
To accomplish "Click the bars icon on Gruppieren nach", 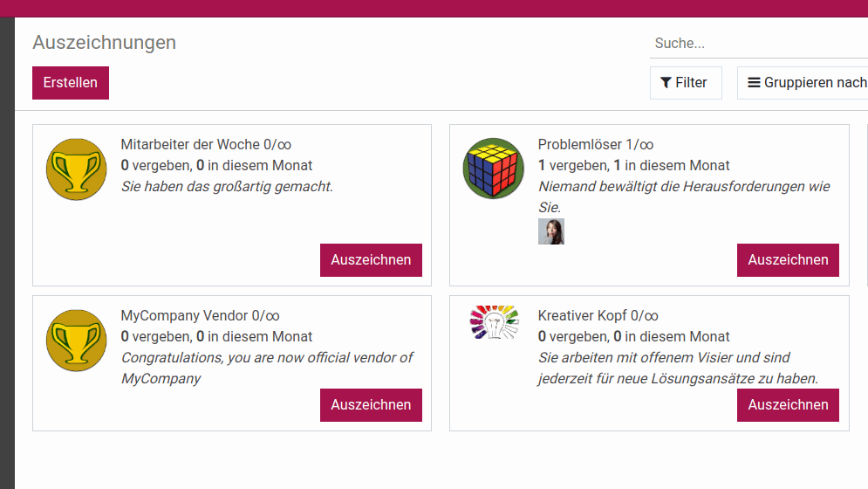I will pyautogui.click(x=754, y=83).
